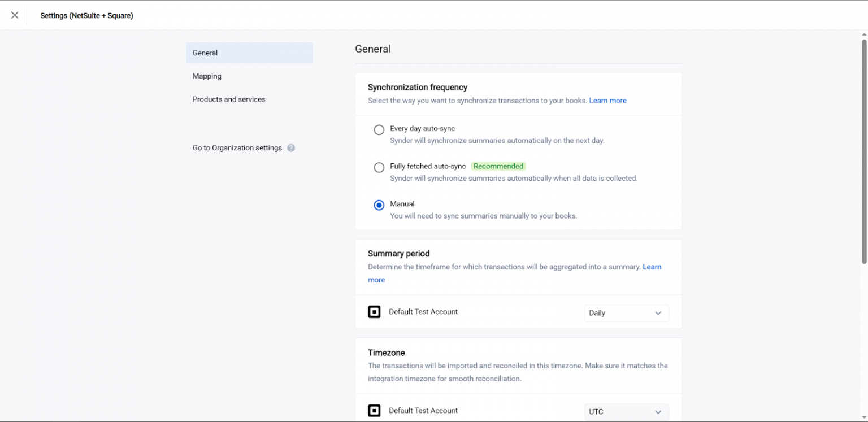Close the Settings dialog
Viewport: 868px width, 422px height.
(14, 15)
